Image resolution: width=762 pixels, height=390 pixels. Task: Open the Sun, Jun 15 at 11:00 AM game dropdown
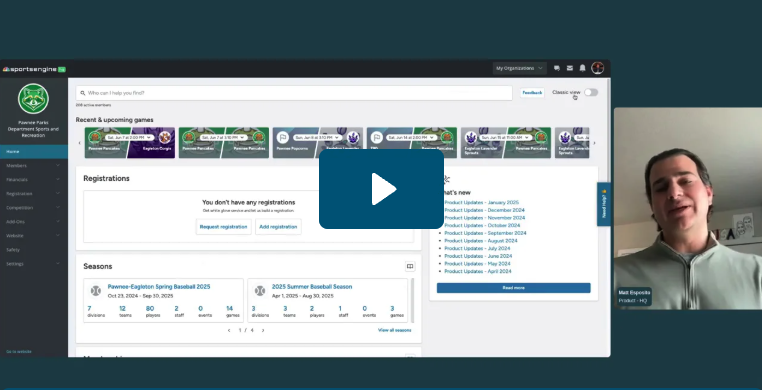tap(504, 137)
